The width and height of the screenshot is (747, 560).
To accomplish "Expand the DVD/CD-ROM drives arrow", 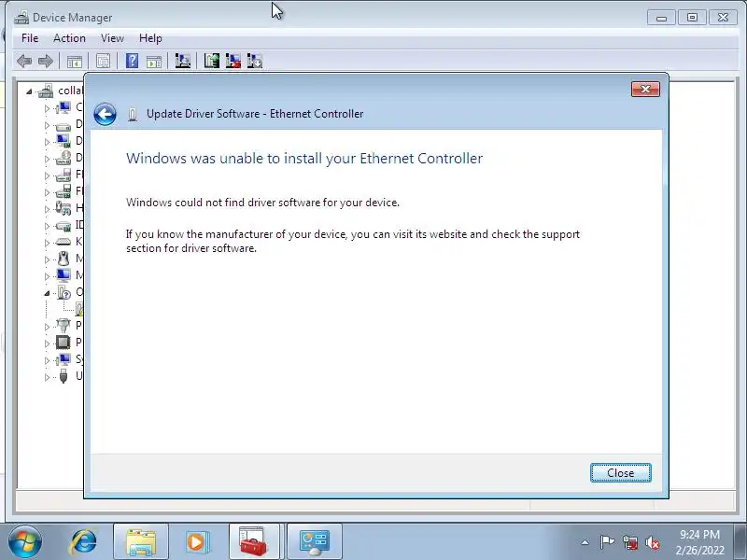I will pyautogui.click(x=47, y=159).
